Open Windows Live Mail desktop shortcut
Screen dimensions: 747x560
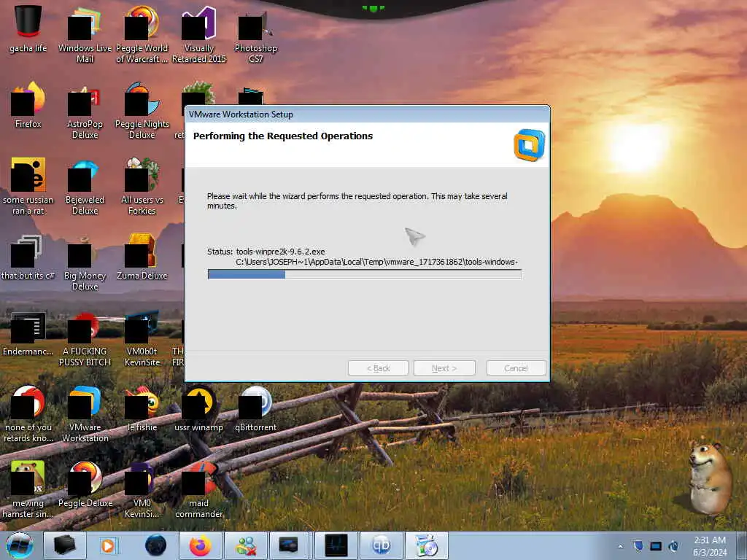pyautogui.click(x=85, y=34)
